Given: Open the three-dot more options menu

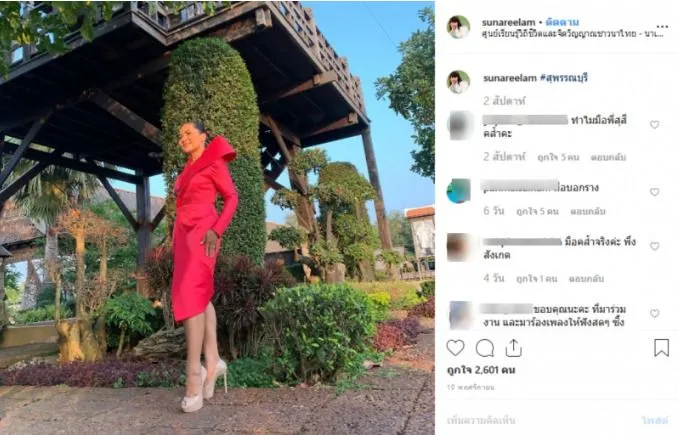Looking at the screenshot, I should click(662, 27).
